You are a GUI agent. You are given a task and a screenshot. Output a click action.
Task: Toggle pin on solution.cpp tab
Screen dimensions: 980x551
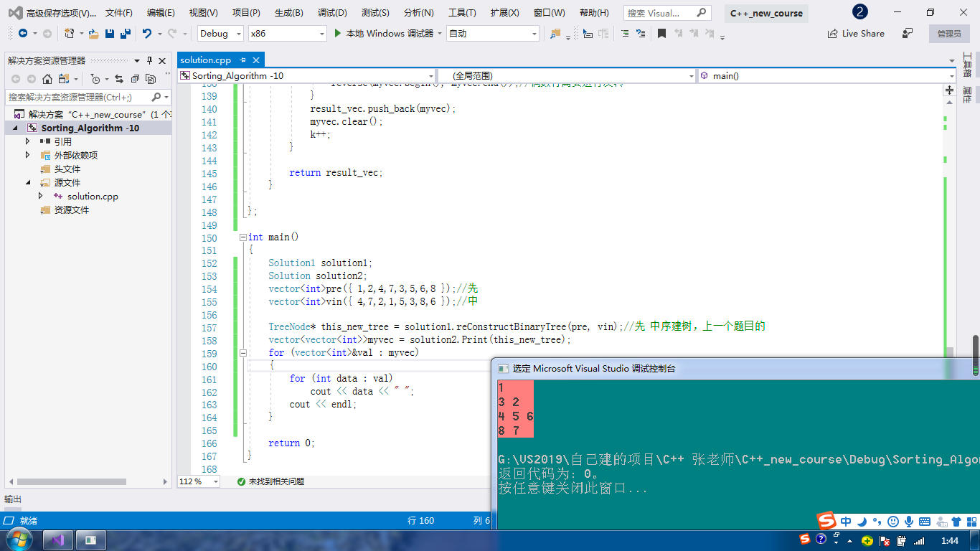(x=242, y=60)
